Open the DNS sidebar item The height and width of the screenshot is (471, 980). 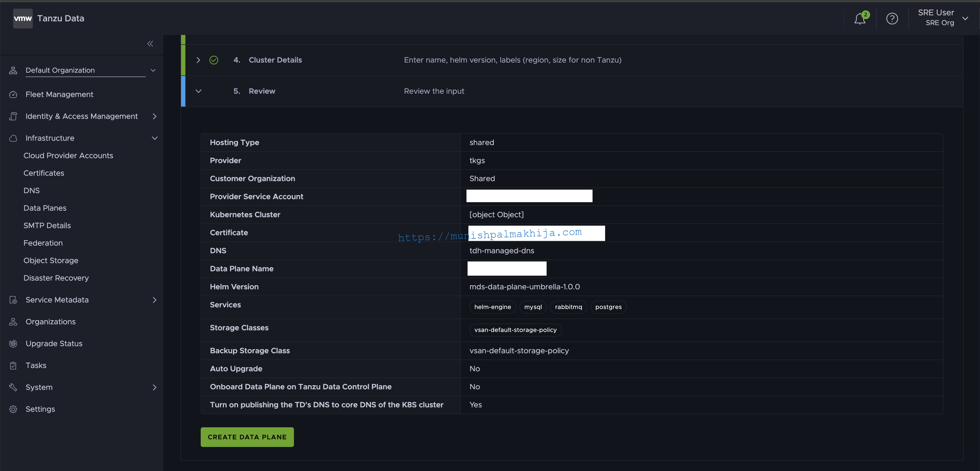[31, 190]
